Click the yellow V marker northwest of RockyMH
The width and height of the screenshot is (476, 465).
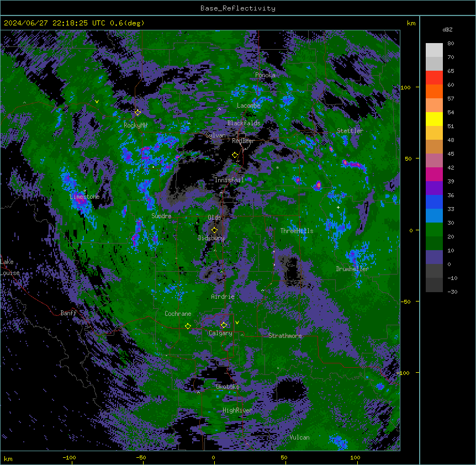[x=97, y=102]
